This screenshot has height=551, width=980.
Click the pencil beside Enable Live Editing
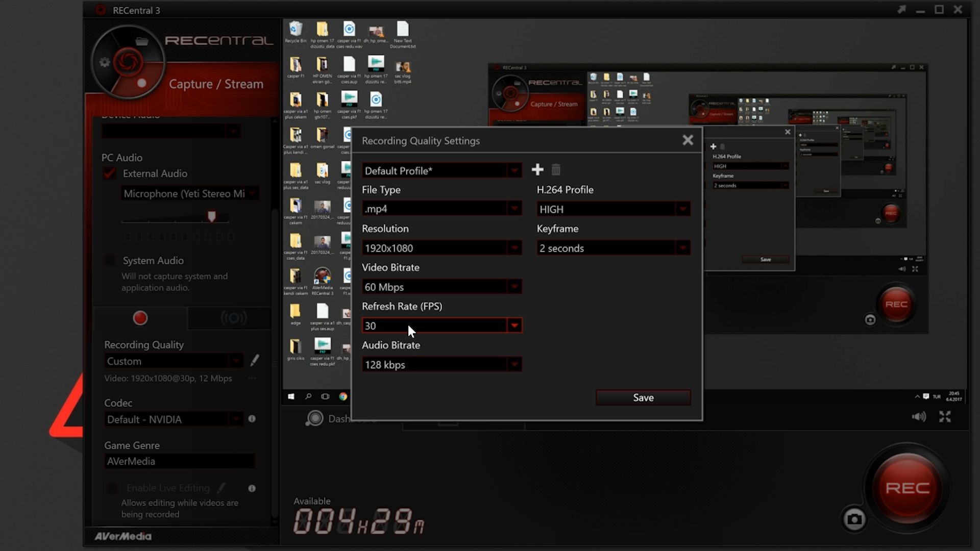point(221,488)
